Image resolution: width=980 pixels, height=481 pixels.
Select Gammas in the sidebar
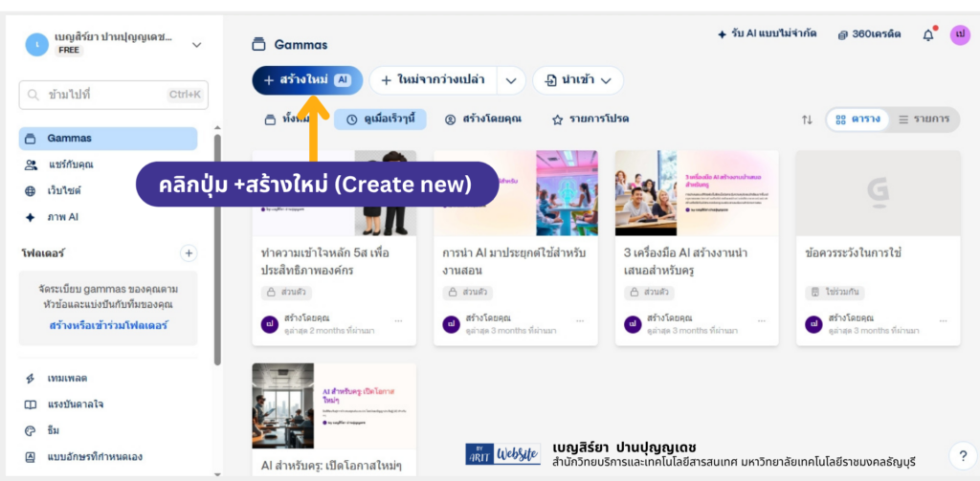108,139
